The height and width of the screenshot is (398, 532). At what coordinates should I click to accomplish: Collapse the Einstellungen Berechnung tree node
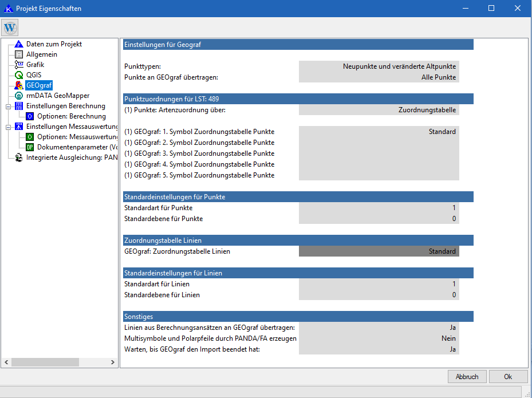point(9,106)
